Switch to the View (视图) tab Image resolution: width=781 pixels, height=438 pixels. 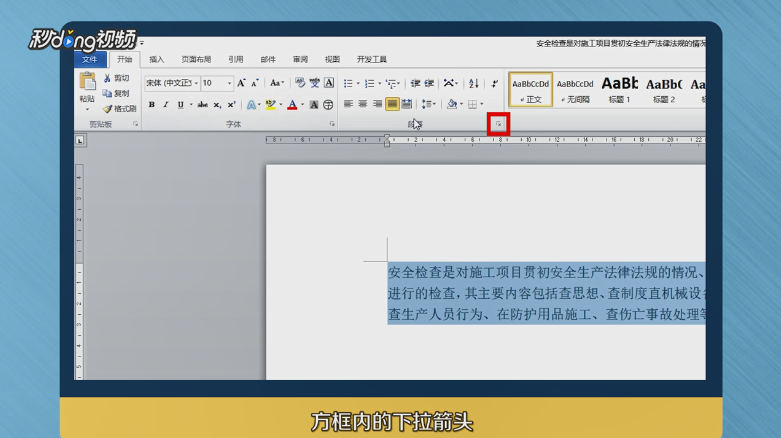pyautogui.click(x=332, y=59)
